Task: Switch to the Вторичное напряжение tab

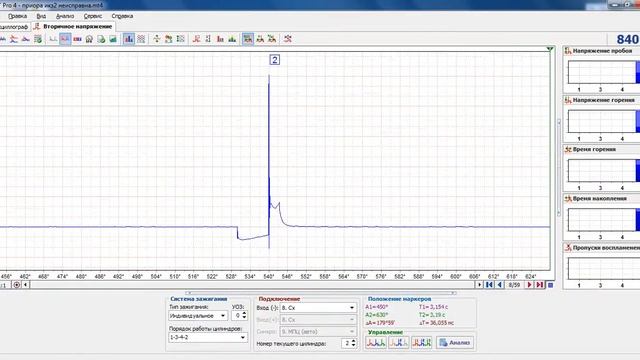Action: point(73,27)
